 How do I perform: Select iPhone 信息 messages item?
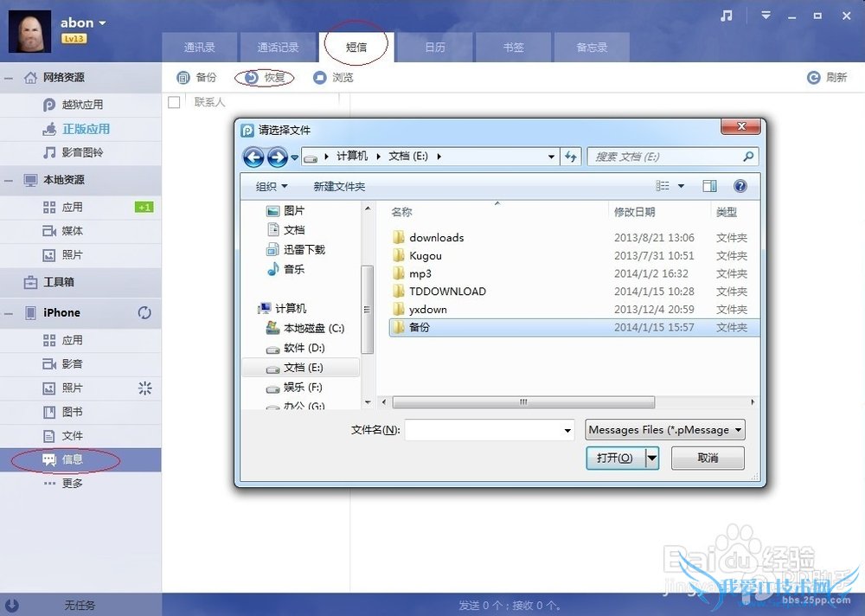pos(80,459)
